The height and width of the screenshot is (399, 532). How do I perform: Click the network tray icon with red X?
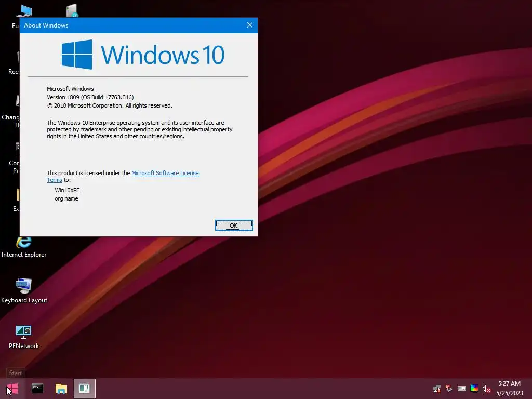pyautogui.click(x=437, y=389)
